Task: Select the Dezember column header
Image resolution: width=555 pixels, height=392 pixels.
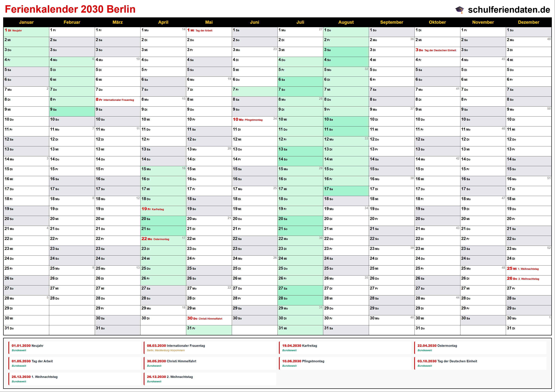Action: coord(528,22)
